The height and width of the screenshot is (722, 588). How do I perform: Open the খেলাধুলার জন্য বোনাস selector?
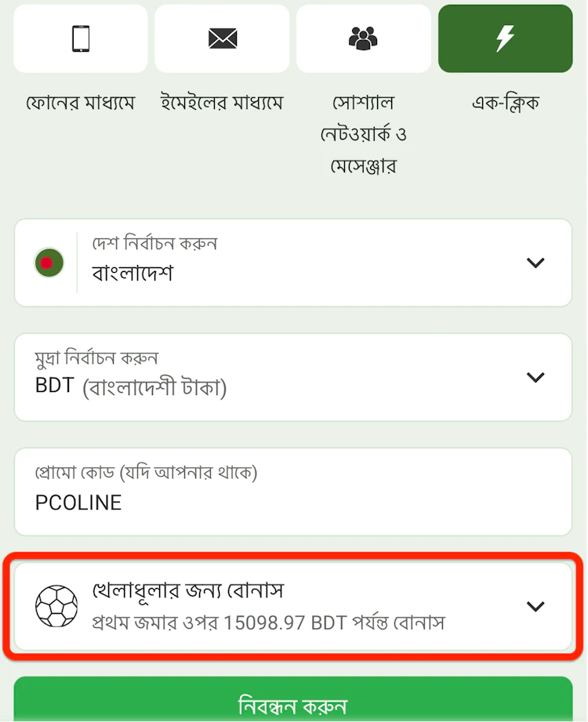tap(293, 607)
